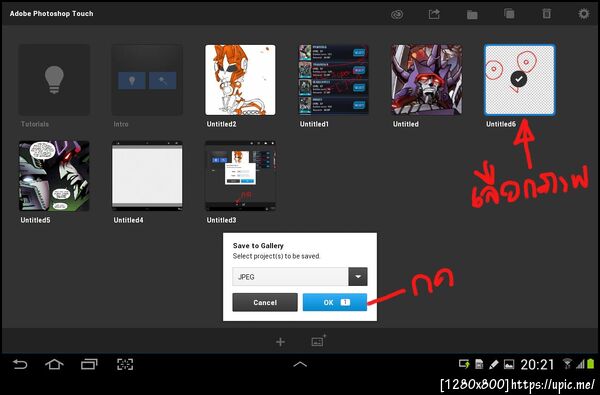Deselect the checked Untitled6 project thumbnail
This screenshot has width=600, height=395.
pyautogui.click(x=520, y=80)
